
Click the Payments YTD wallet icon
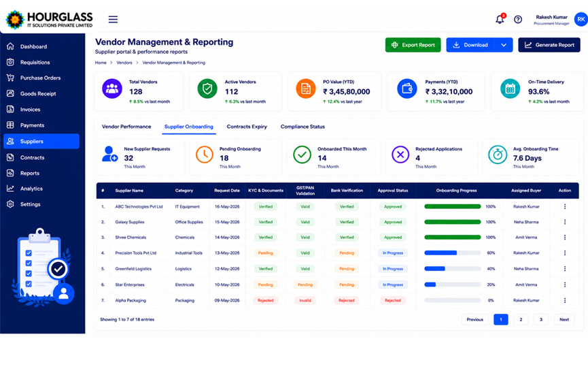(x=407, y=88)
